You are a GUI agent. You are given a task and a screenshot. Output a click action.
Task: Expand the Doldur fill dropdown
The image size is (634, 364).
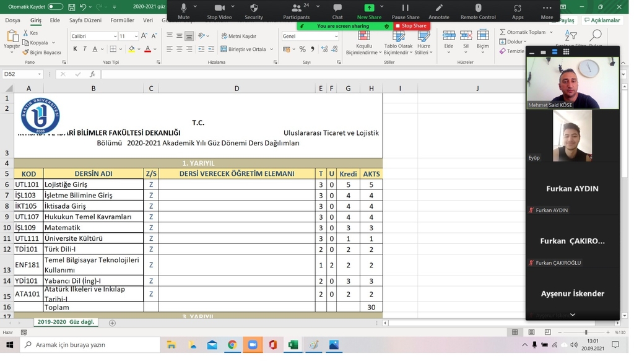coord(525,41)
